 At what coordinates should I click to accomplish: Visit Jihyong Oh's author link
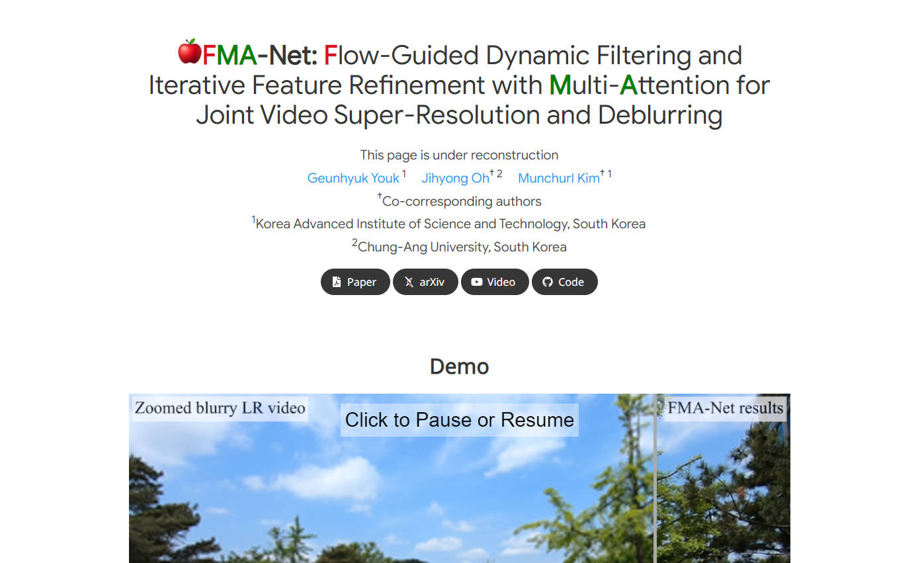(455, 178)
